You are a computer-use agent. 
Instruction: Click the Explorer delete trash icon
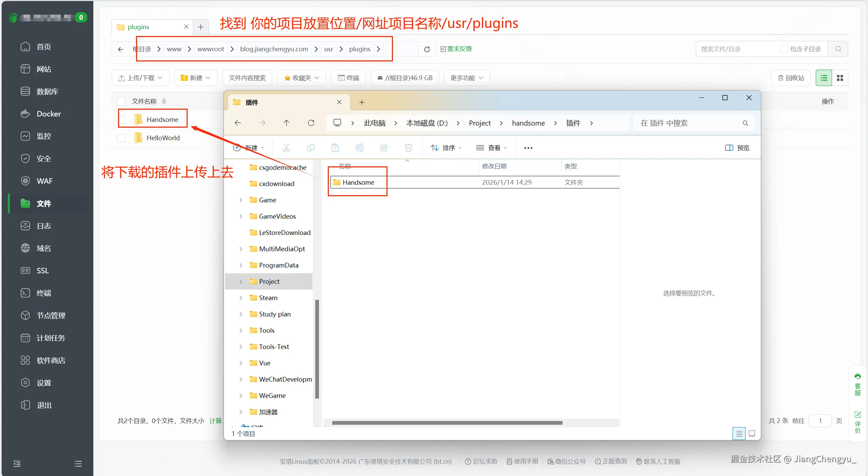[x=408, y=148]
